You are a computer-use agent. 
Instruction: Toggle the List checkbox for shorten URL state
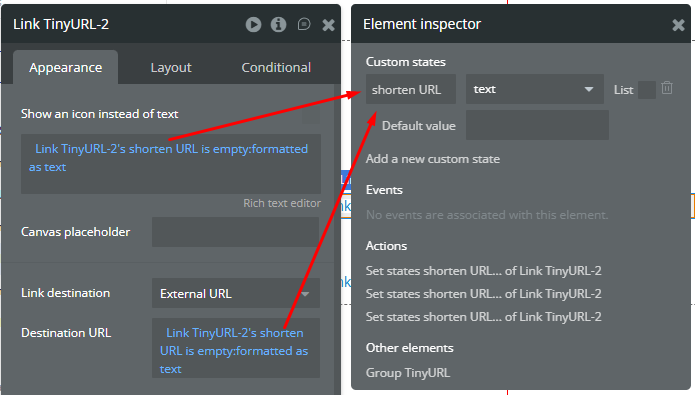pyautogui.click(x=647, y=90)
